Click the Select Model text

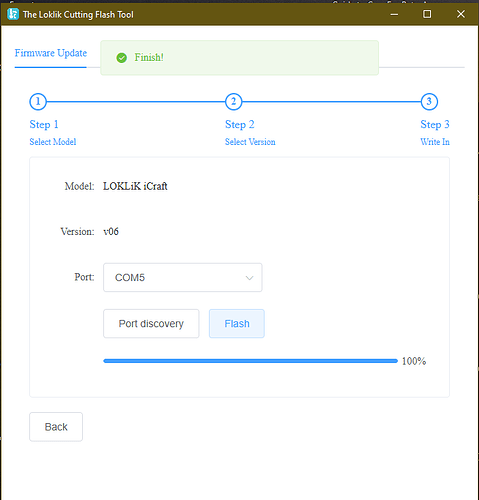coord(53,142)
